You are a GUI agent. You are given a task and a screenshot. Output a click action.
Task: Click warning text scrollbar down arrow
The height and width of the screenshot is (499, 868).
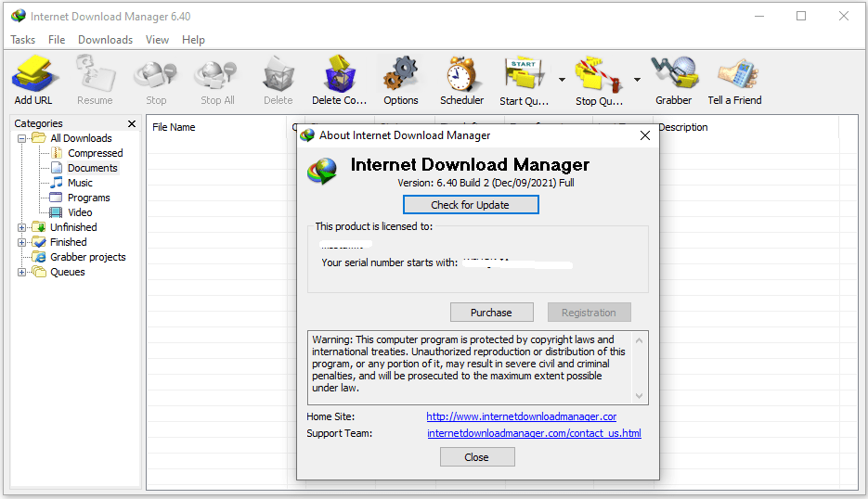click(640, 395)
